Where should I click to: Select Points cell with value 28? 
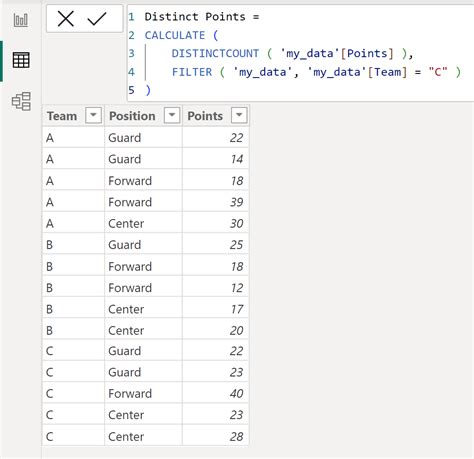[x=216, y=436]
